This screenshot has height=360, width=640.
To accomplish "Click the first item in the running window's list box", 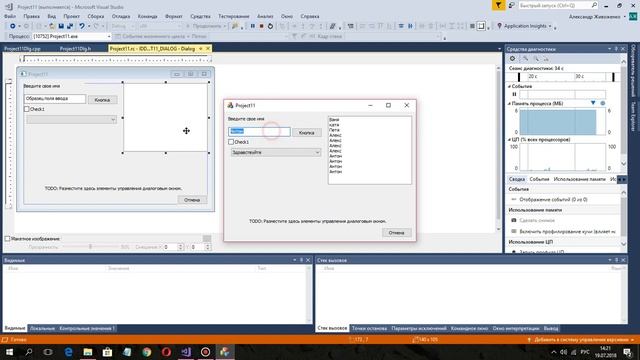I will click(x=334, y=120).
